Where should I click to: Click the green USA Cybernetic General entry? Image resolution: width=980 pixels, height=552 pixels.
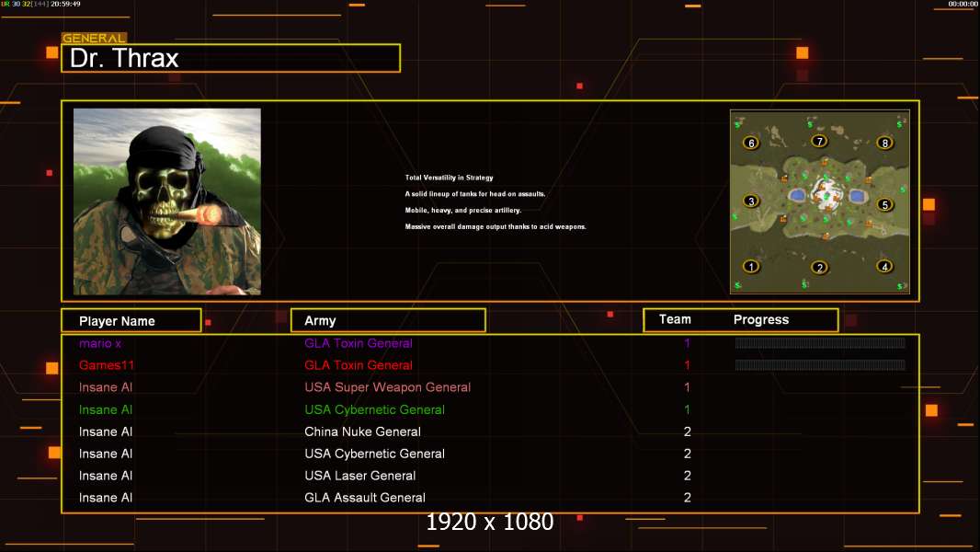374,409
